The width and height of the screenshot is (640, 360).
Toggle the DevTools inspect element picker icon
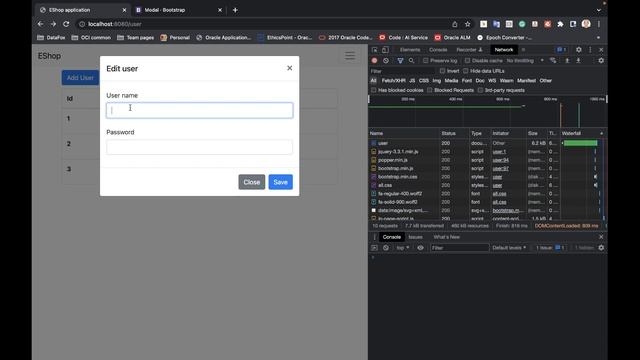374,50
